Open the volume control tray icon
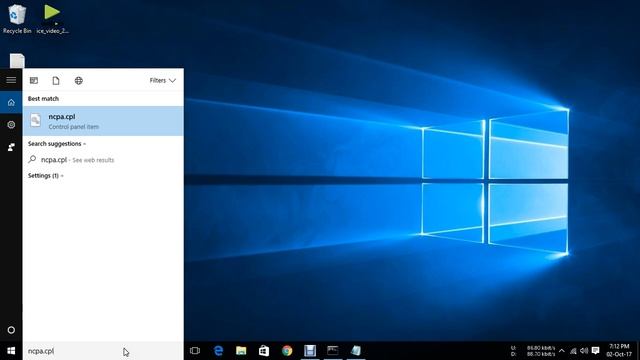Viewport: 640px width, 360px height. [x=584, y=351]
